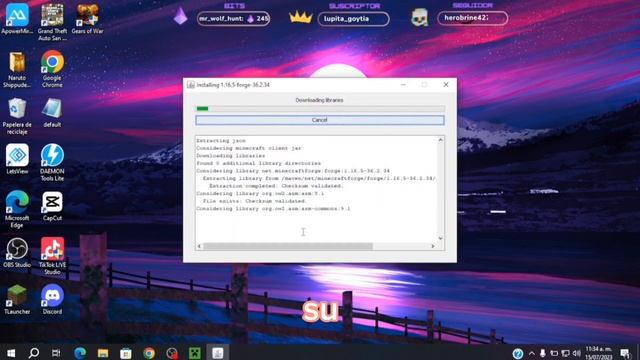Open the microphone tray icon
This screenshot has height=360, width=640.
(x=543, y=353)
